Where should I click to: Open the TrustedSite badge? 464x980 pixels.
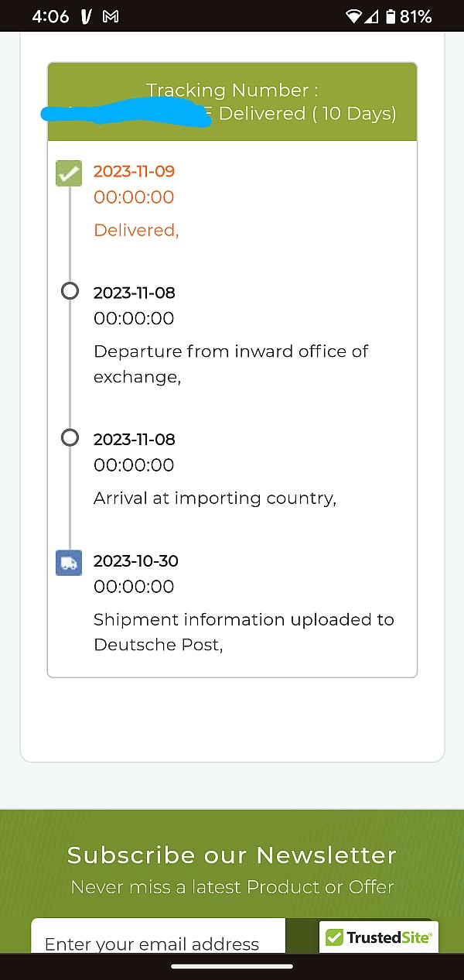tap(379, 937)
